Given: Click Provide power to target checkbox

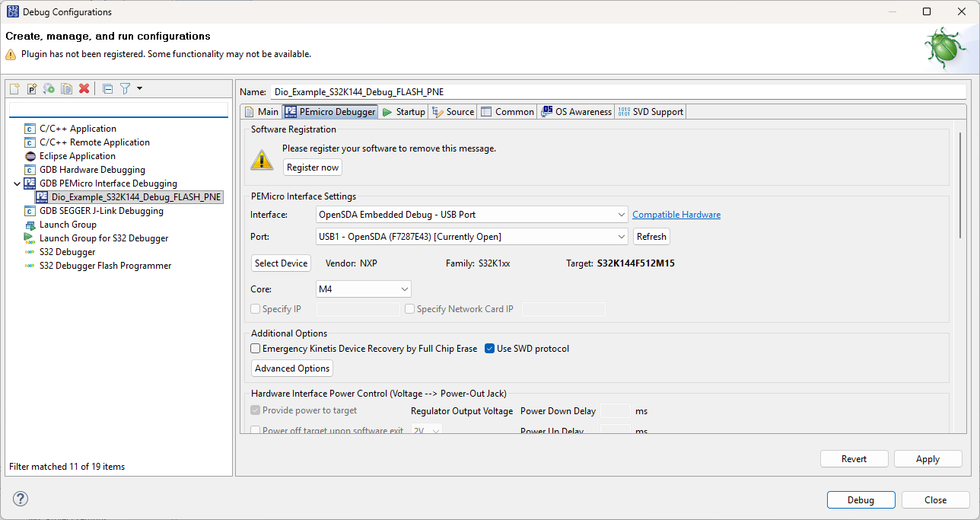Looking at the screenshot, I should (x=256, y=410).
